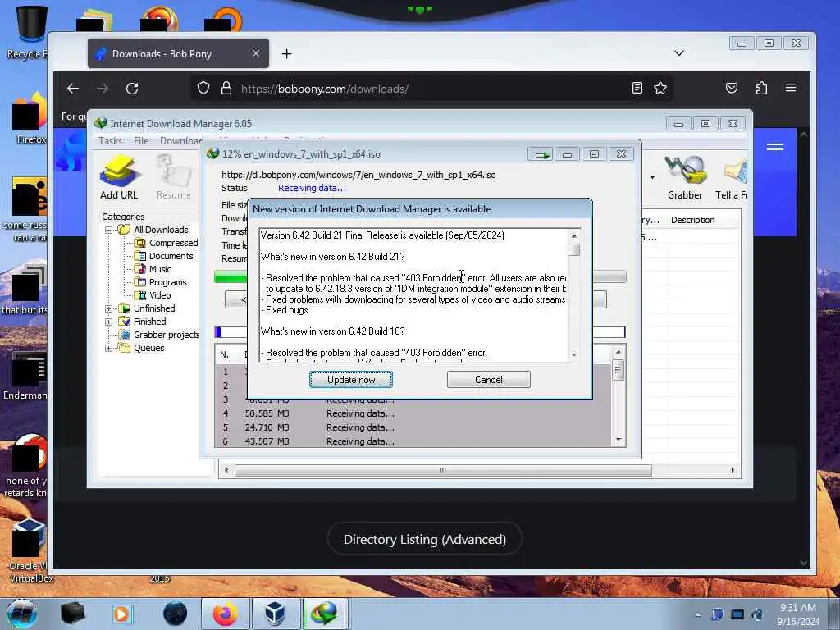
Task: Select All Downloads category
Action: point(161,230)
